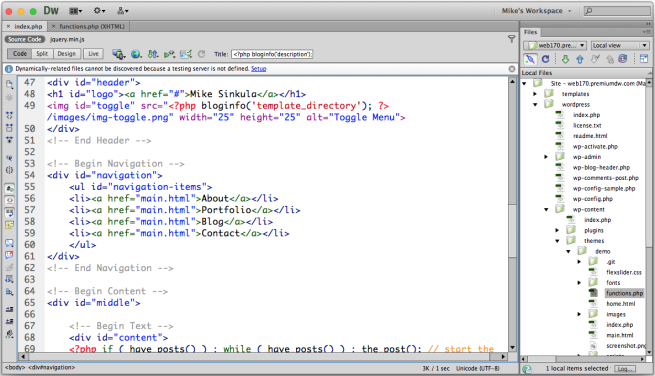
Task: Open the site management icon in title bar
Action: (123, 11)
